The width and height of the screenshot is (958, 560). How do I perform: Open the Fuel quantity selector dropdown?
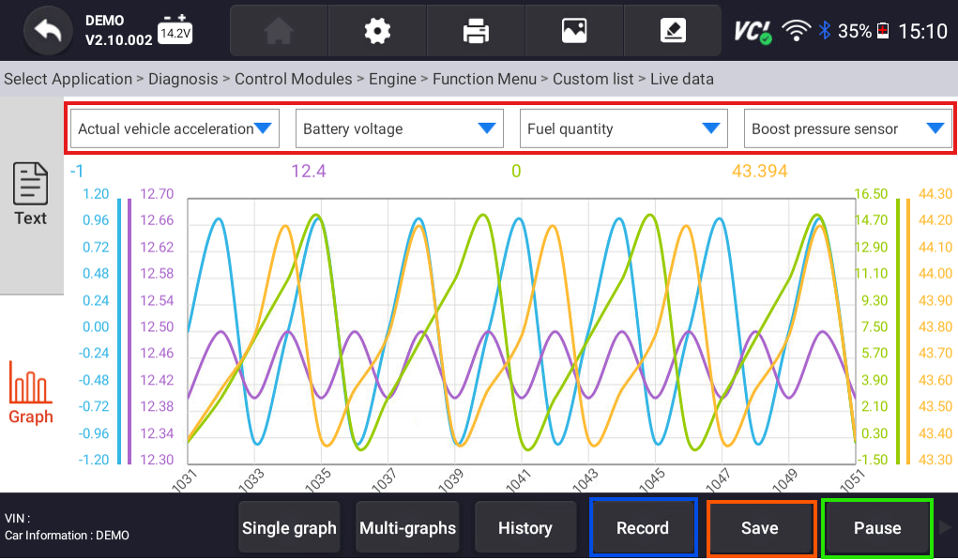click(623, 128)
